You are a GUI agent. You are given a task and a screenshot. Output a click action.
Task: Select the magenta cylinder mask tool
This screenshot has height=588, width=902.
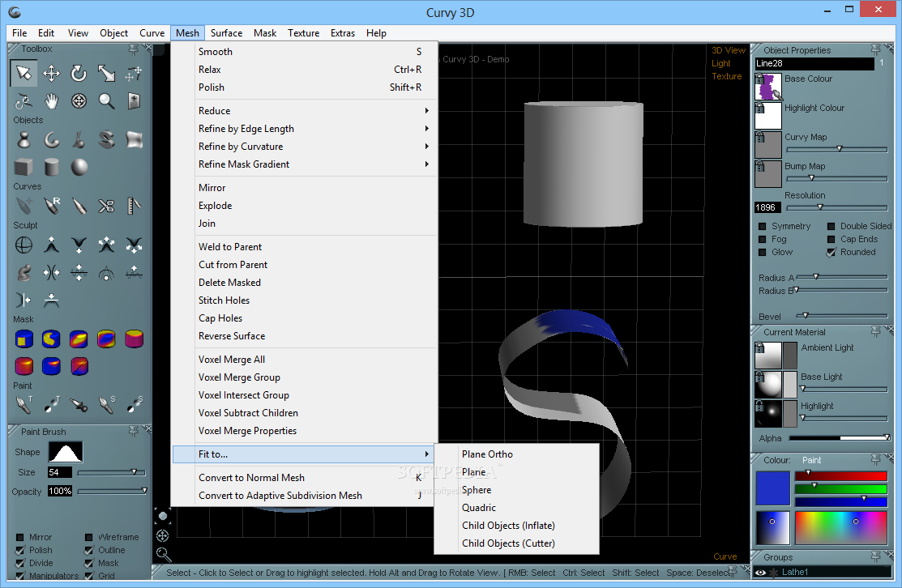(134, 339)
